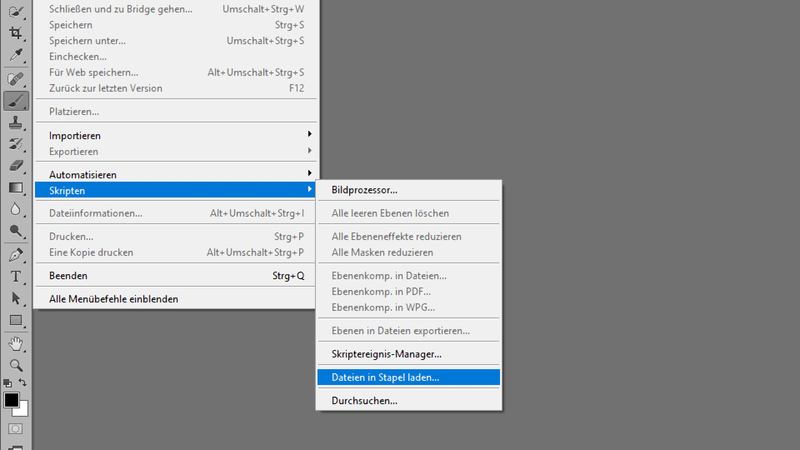Select the Dodge tool
Viewport: 800px width, 450px height.
pos(16,231)
